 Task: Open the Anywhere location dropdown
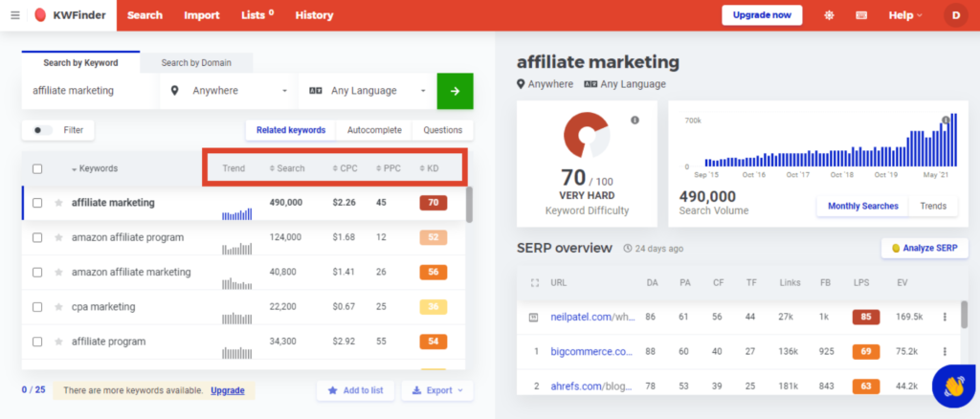click(x=229, y=91)
